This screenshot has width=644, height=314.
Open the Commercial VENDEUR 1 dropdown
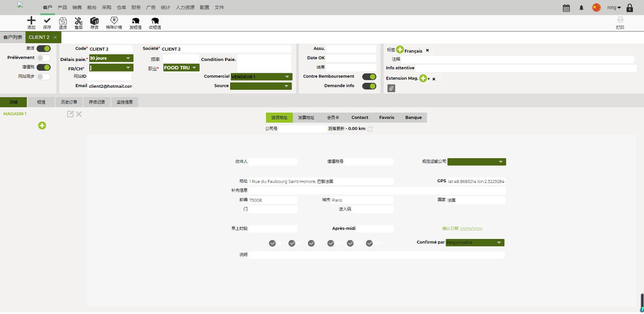pos(261,77)
